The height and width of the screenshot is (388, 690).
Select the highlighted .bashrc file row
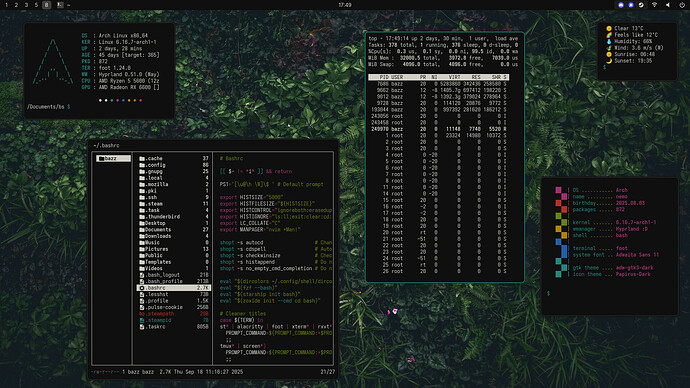174,288
